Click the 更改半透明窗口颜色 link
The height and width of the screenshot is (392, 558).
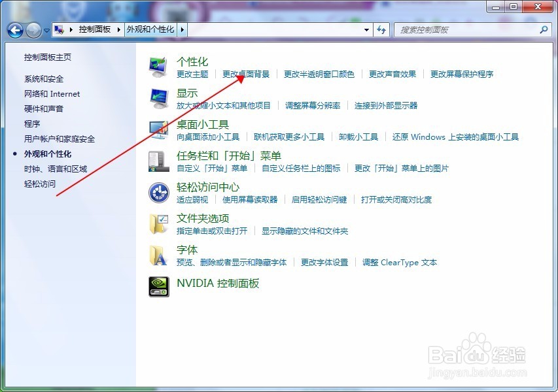coord(319,74)
